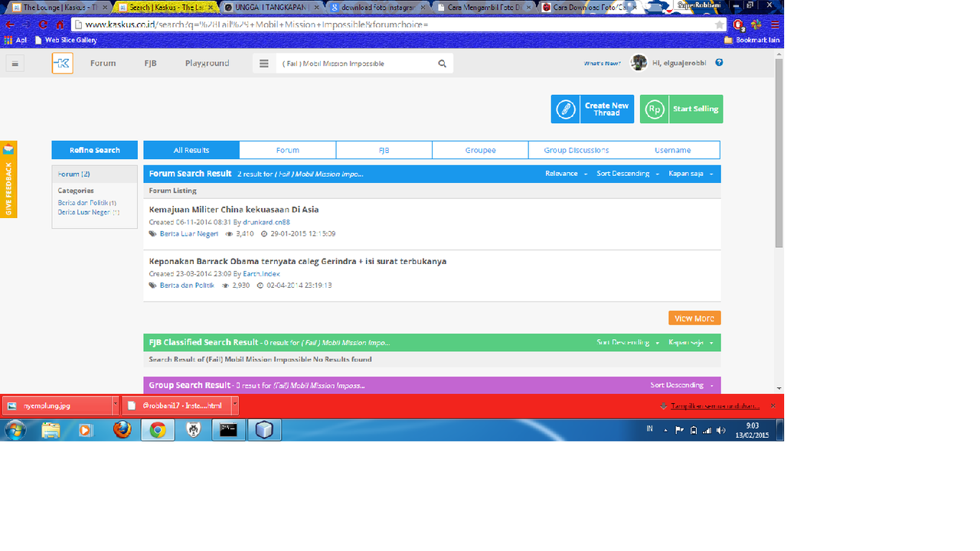Click the Kaskus search input field
980x551 pixels.
[x=354, y=64]
